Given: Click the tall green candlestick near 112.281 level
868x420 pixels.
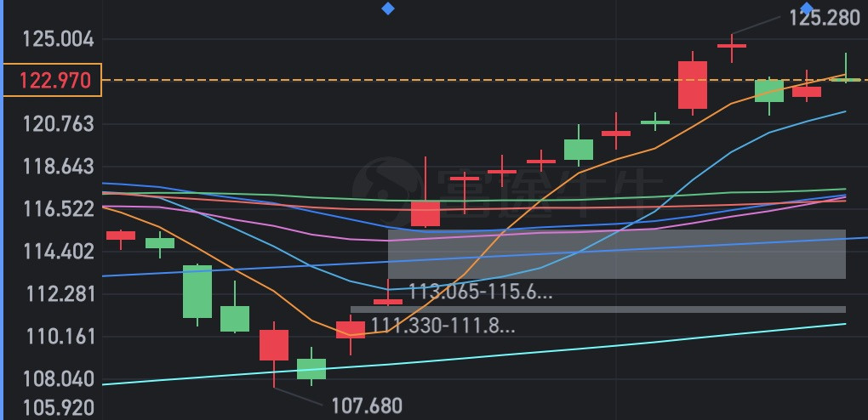Looking at the screenshot, I should point(197,292).
